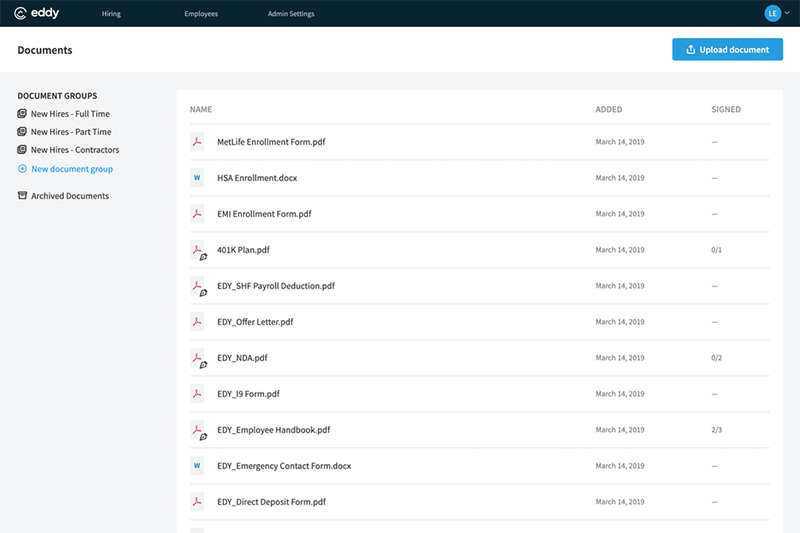
Task: Click the signable PDF icon for 401K Plan
Action: click(x=198, y=251)
